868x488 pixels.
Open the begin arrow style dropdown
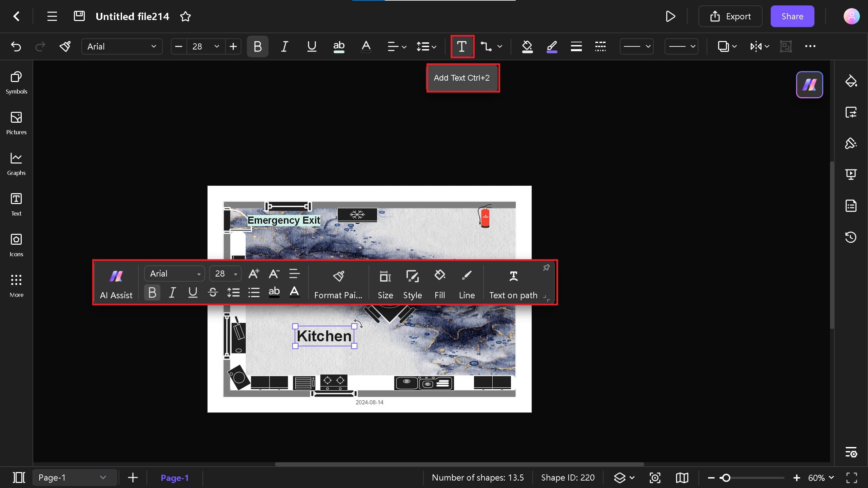tap(636, 46)
